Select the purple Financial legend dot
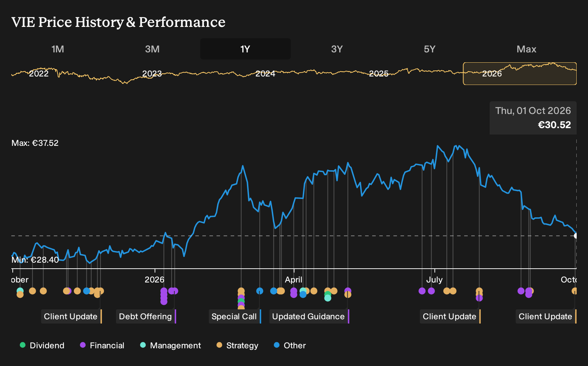This screenshot has height=366, width=588. (x=83, y=345)
